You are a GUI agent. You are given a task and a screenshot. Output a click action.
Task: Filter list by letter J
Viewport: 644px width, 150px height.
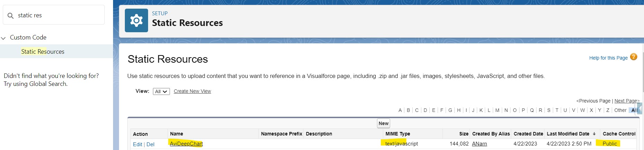473,110
